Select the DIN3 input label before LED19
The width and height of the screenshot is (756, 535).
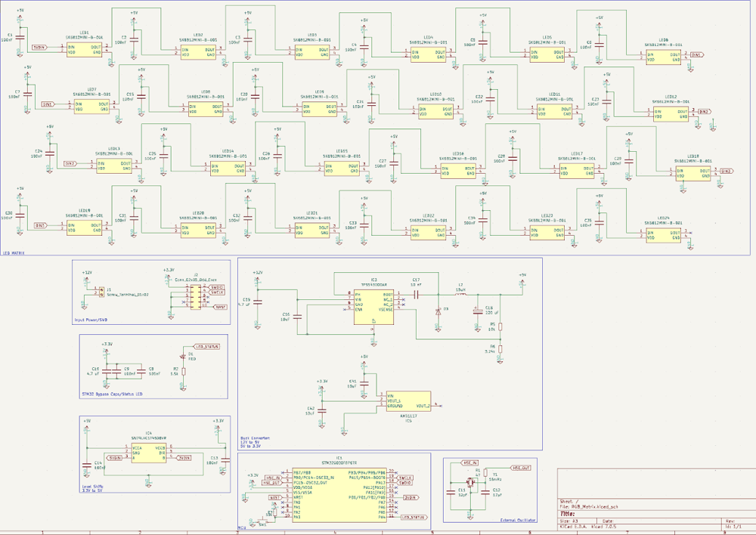pos(41,225)
